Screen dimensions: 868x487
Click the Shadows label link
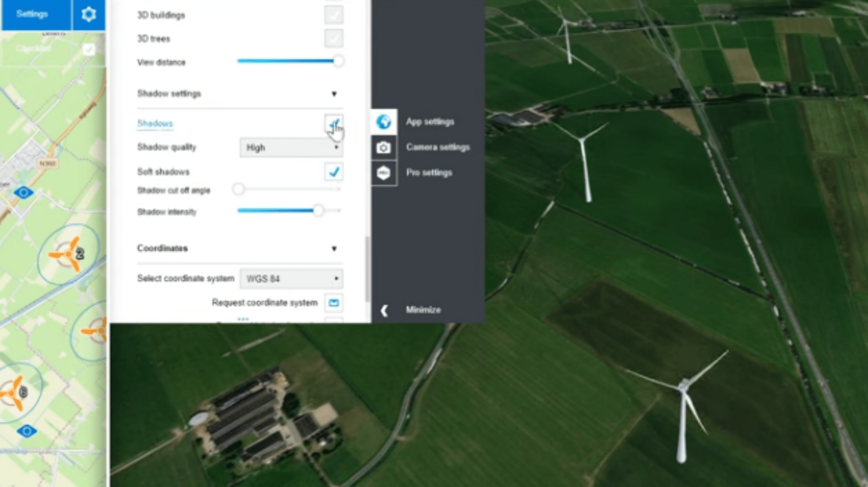(x=155, y=123)
